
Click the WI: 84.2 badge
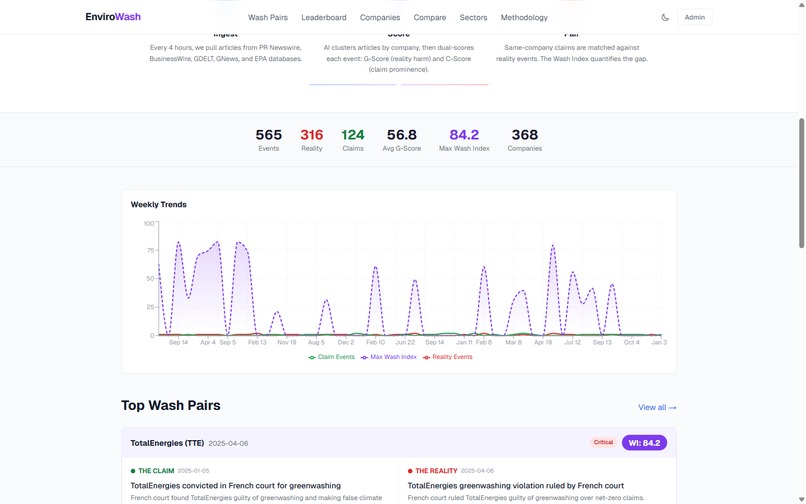click(644, 443)
